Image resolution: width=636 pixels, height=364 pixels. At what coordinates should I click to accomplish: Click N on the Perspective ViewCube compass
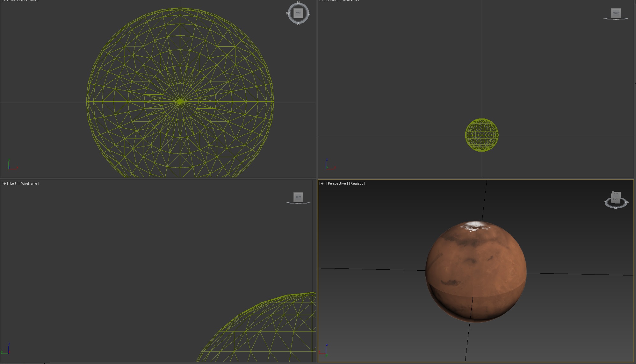615,208
